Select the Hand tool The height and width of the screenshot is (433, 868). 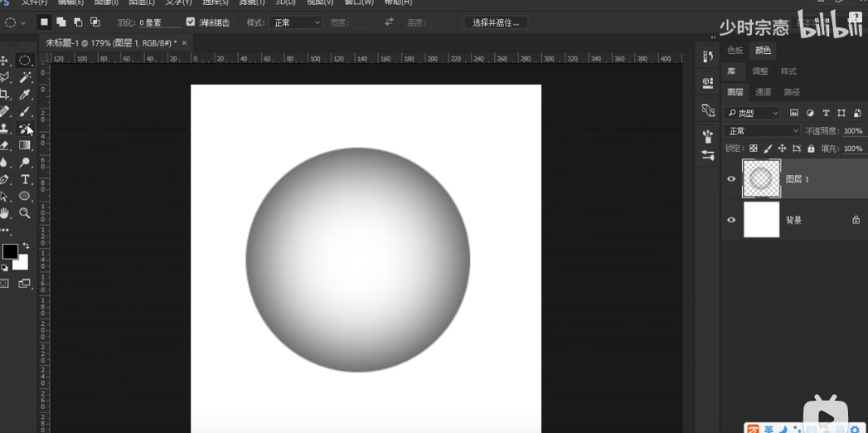click(4, 213)
